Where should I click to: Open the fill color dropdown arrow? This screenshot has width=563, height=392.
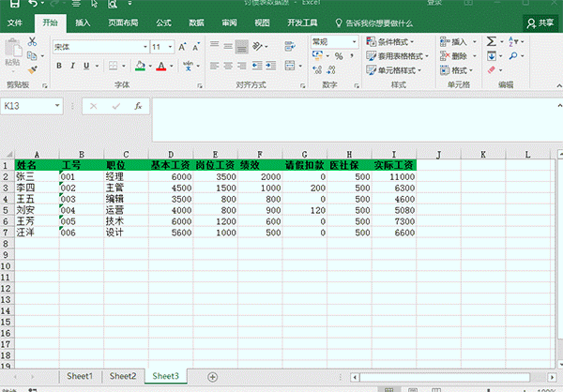click(150, 66)
